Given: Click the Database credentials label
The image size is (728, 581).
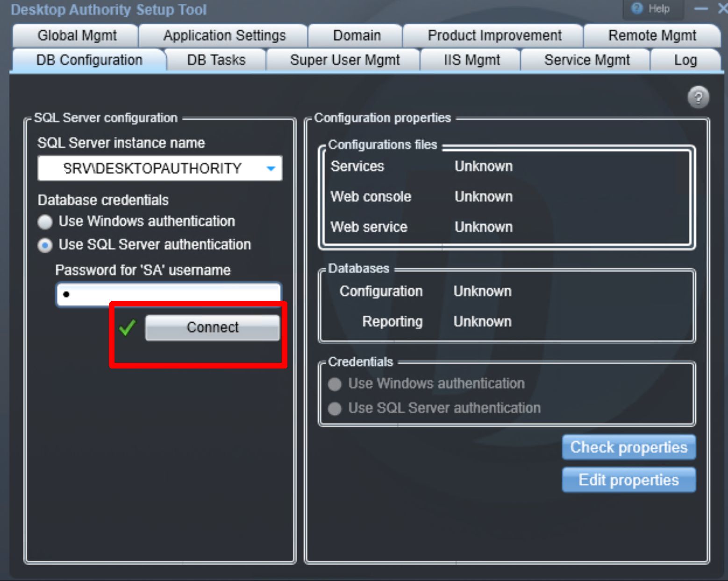Looking at the screenshot, I should [x=103, y=200].
